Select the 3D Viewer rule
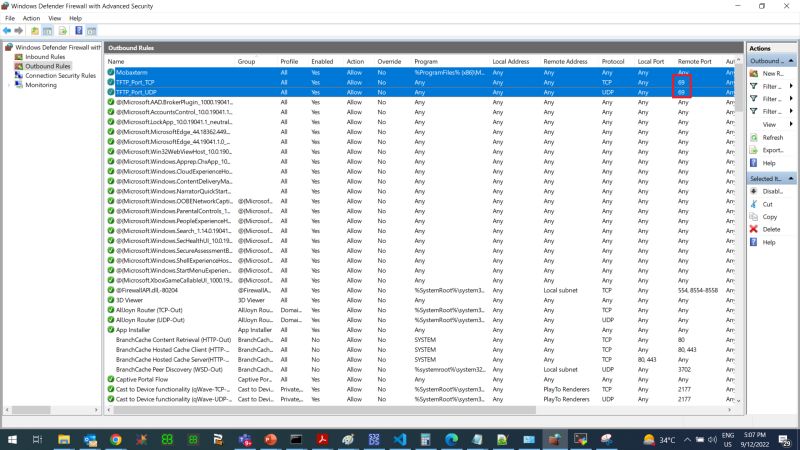 [x=420, y=300]
